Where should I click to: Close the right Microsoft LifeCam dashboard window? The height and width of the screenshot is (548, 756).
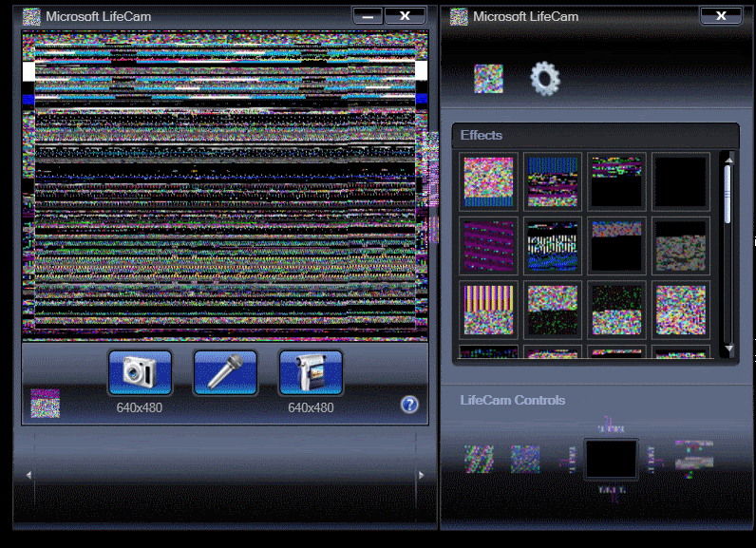click(721, 16)
